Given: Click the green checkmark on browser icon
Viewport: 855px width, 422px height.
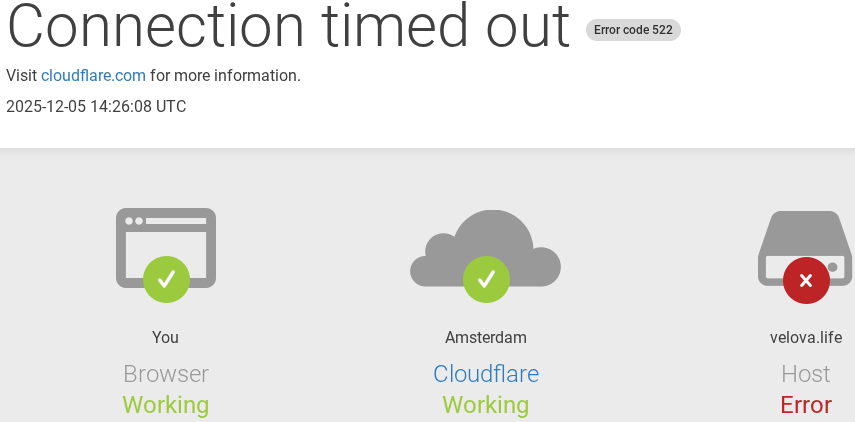Looking at the screenshot, I should (x=166, y=279).
